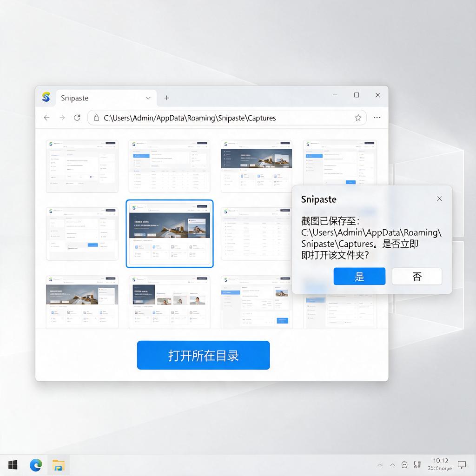Open first thumbnail in the bottom row
This screenshot has width=476, height=476.
(82, 302)
